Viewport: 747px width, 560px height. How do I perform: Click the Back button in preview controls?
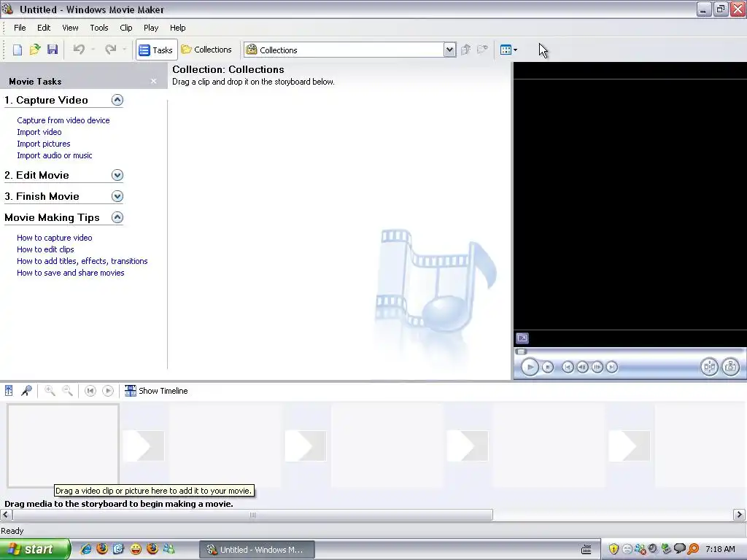tap(568, 367)
